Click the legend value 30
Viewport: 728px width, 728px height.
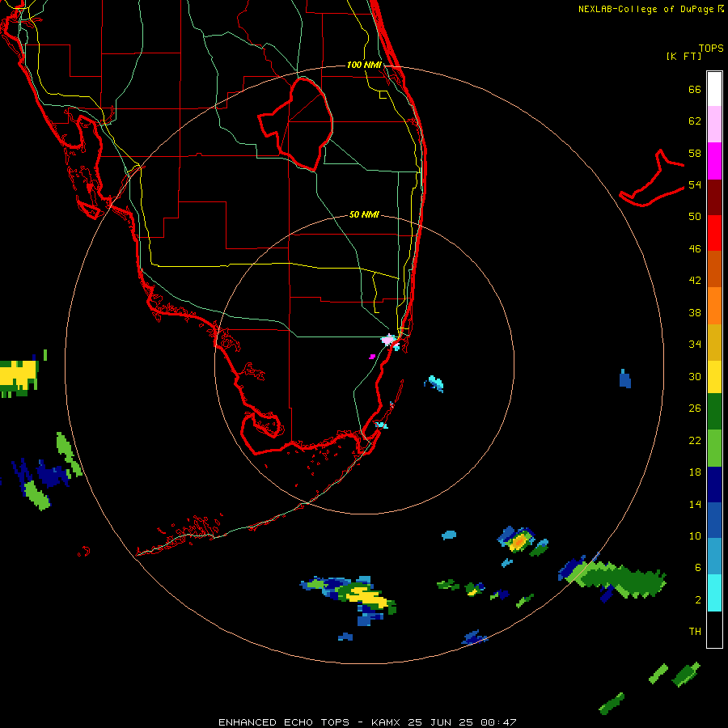(695, 376)
